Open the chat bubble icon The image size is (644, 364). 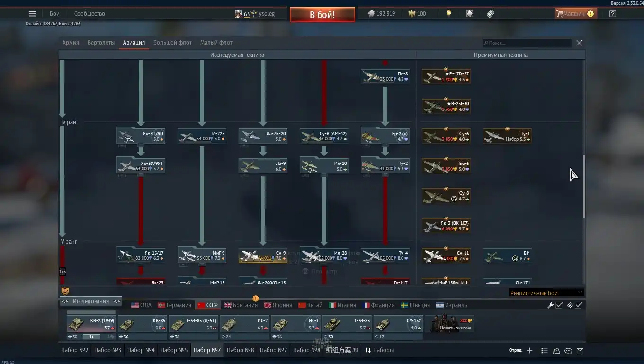click(568, 351)
